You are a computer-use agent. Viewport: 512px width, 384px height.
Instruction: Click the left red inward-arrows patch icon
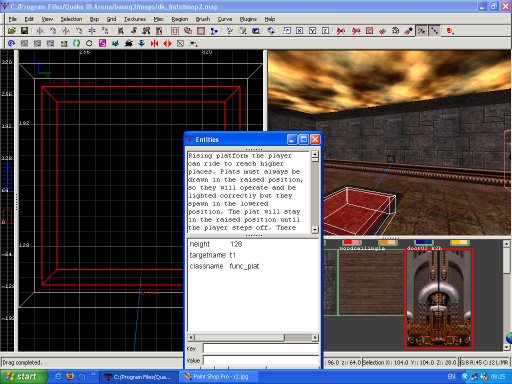click(x=154, y=43)
